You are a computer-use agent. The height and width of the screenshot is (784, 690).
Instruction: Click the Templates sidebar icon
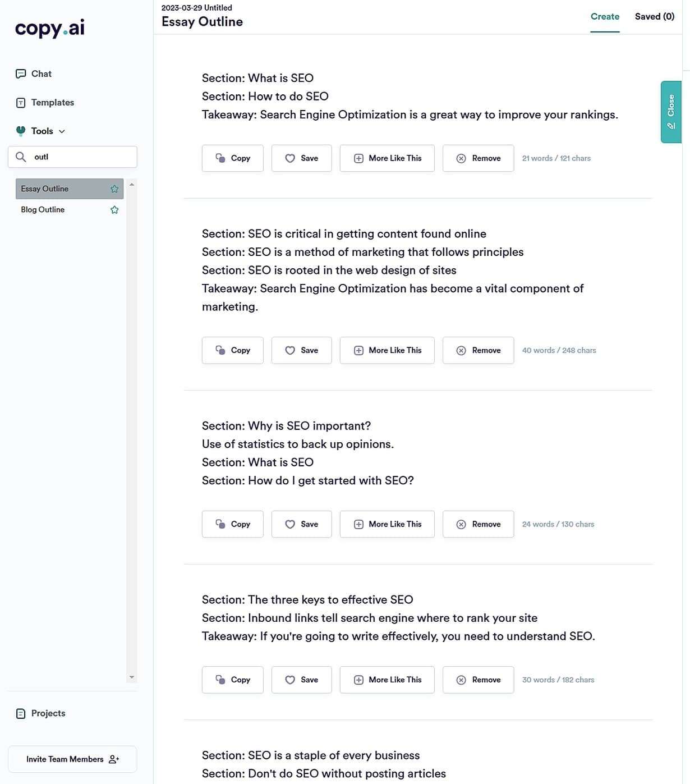pos(21,103)
